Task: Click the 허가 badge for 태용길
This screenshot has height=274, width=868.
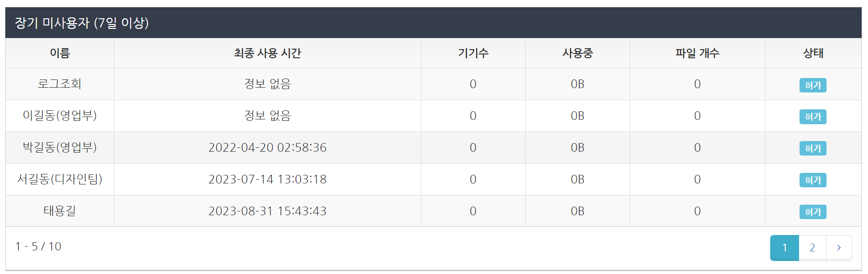Action: click(813, 212)
